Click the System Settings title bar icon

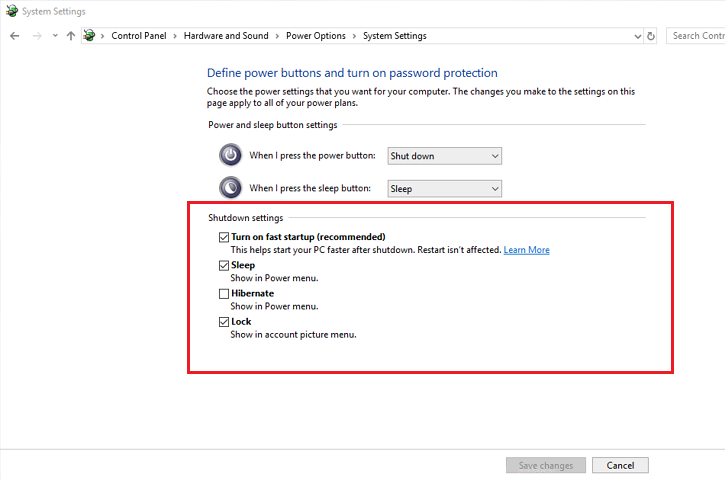tap(11, 11)
